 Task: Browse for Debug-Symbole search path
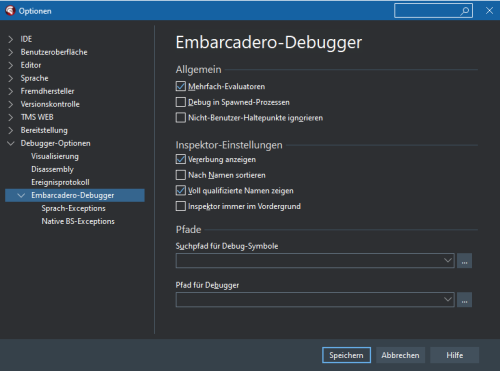464,261
